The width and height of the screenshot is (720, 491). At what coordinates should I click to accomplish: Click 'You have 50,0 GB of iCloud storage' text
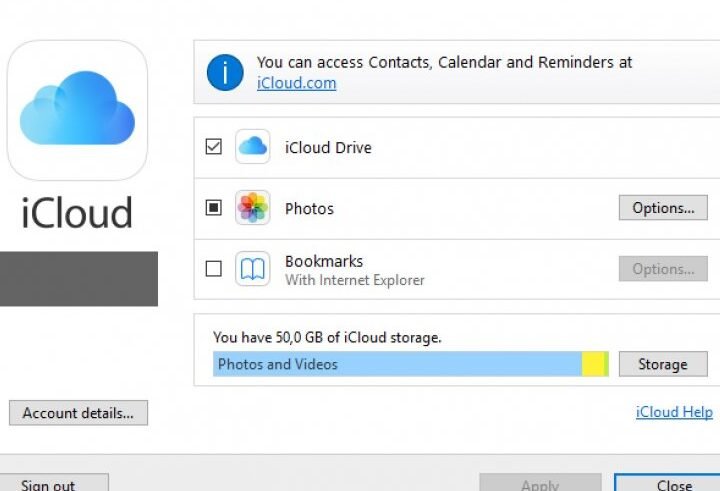(x=327, y=338)
